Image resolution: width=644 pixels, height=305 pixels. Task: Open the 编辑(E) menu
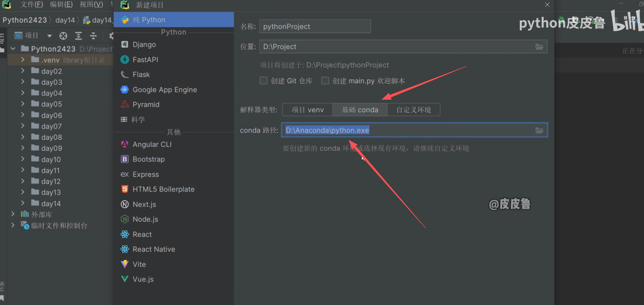pyautogui.click(x=61, y=4)
